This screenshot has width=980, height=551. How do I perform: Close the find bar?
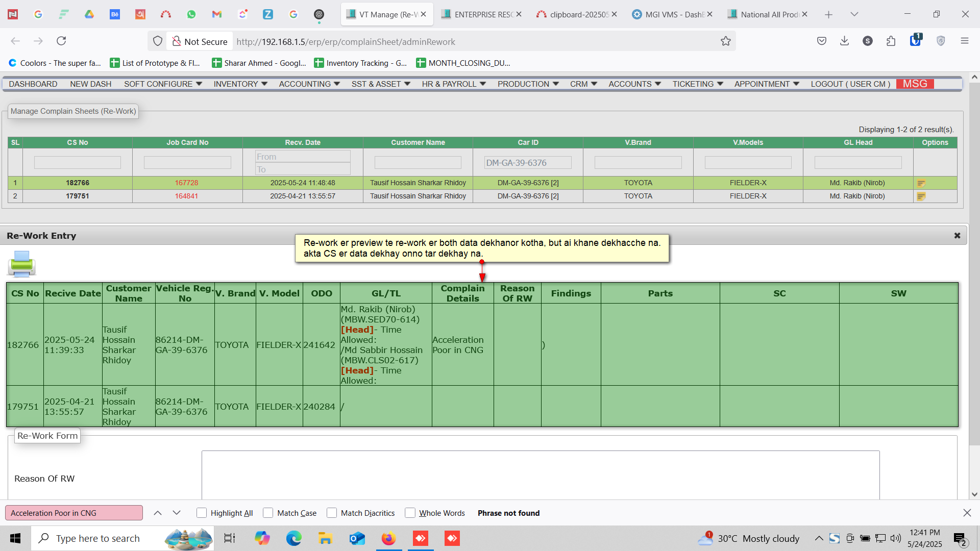[x=967, y=513]
